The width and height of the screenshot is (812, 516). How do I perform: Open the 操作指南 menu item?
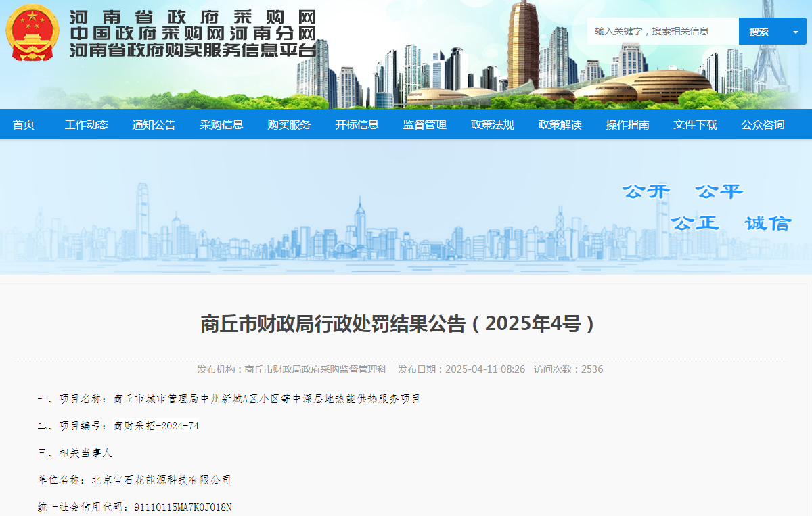(627, 124)
